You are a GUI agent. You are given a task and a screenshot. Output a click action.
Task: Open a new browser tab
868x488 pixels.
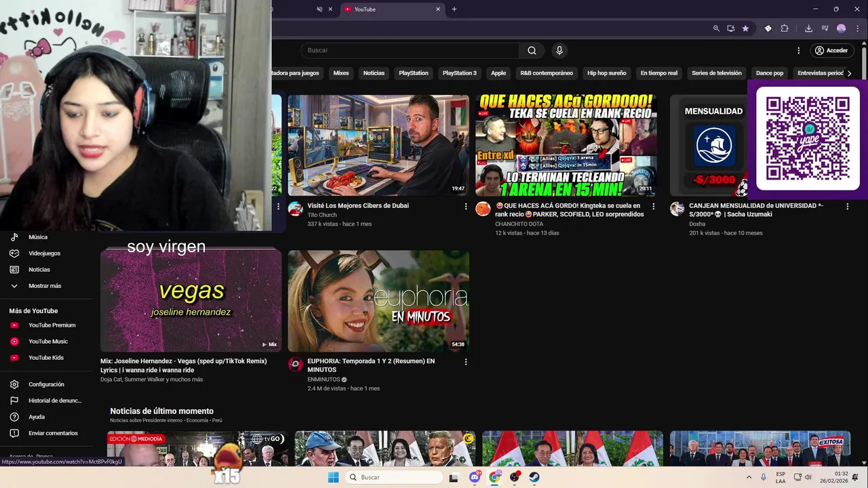pos(454,9)
